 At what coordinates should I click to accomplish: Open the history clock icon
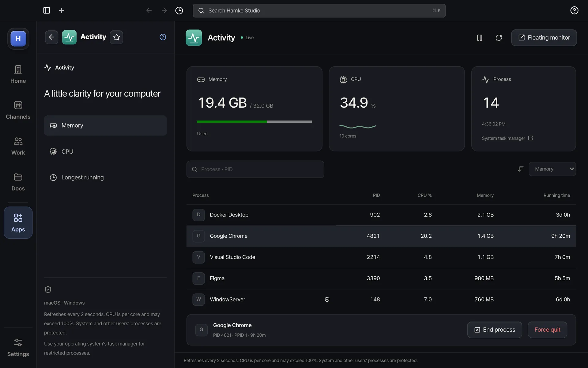(179, 10)
